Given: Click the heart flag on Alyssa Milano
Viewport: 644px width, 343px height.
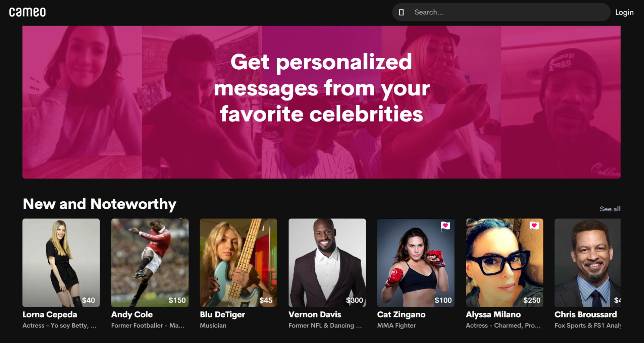Looking at the screenshot, I should pyautogui.click(x=534, y=226).
